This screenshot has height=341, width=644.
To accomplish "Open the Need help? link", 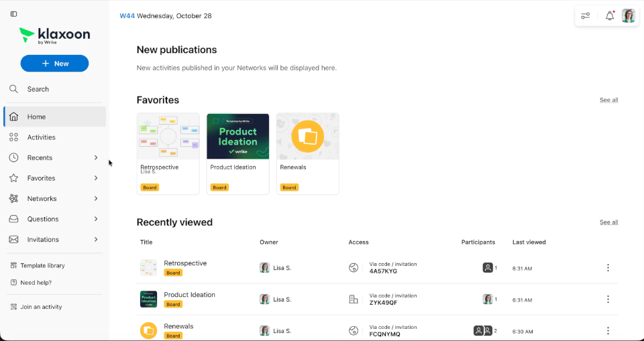I will coord(36,283).
